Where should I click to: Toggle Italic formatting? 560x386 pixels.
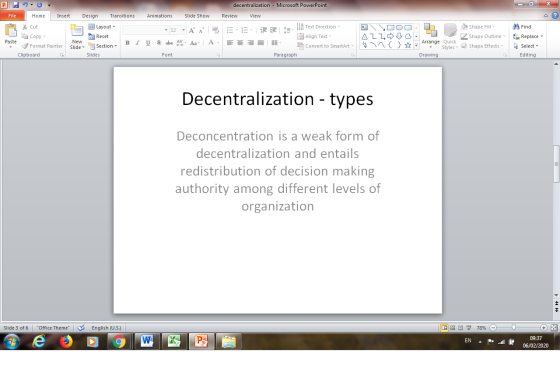[x=138, y=43]
